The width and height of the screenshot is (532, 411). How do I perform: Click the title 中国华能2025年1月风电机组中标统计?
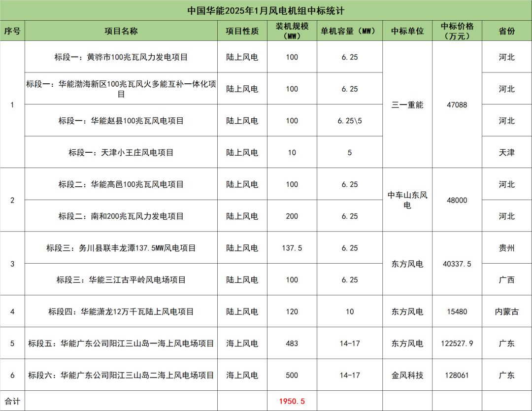point(266,10)
